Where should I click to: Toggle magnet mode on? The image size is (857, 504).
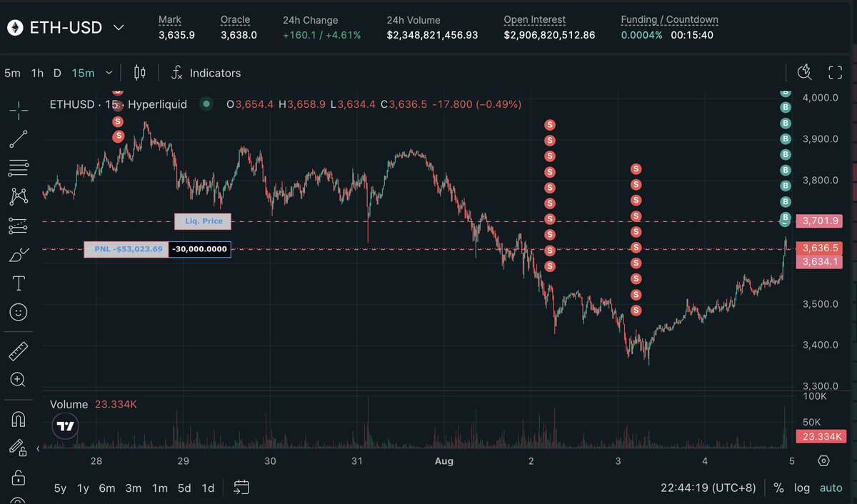coord(19,419)
